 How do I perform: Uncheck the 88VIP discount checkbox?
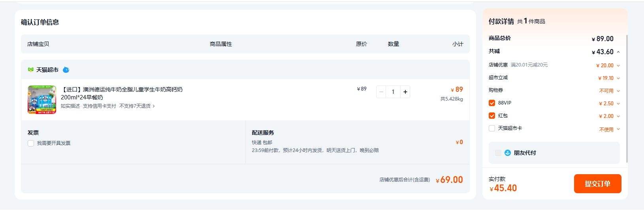[x=492, y=103]
